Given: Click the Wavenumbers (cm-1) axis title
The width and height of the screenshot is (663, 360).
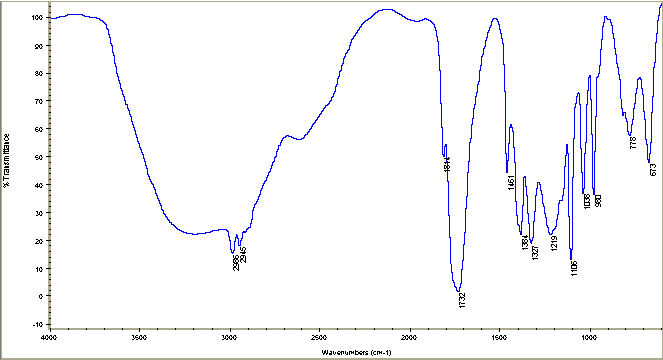Looking at the screenshot, I should 356,352.
